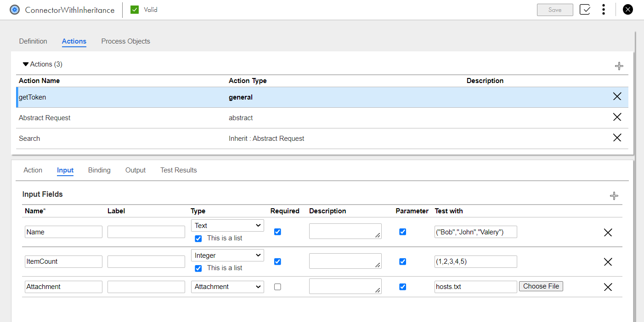Viewport: 644px width, 322px height.
Task: Untick 'This is a list' under Integer type
Action: [x=198, y=268]
